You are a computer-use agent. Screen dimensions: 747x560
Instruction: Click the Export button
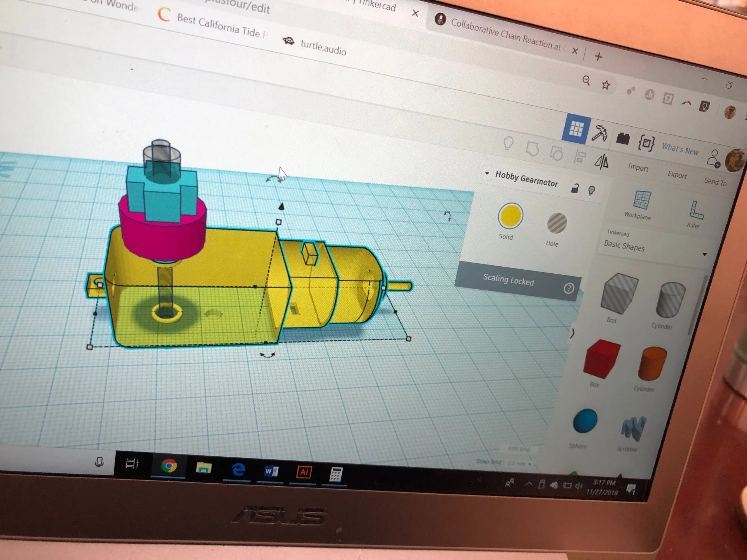click(677, 174)
